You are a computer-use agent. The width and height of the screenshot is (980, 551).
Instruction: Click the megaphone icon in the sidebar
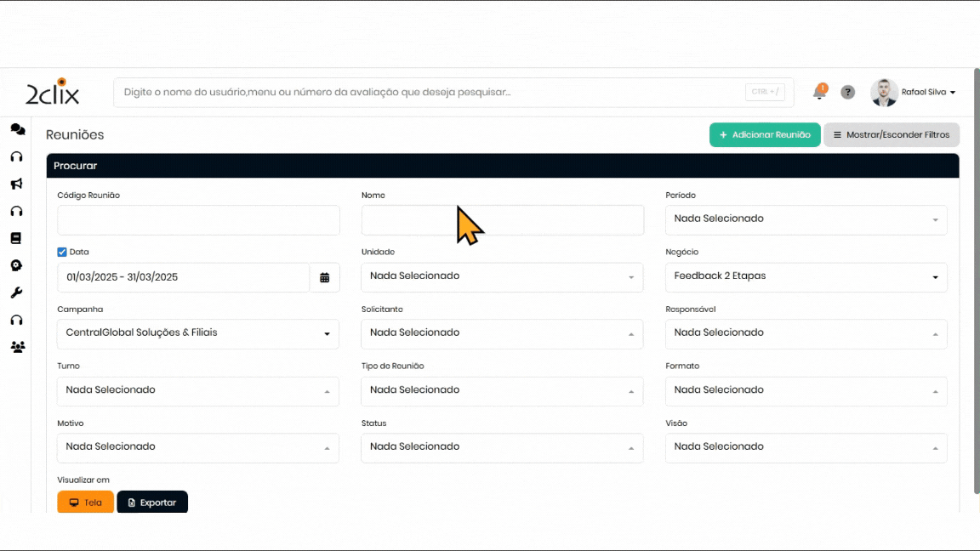coord(16,184)
